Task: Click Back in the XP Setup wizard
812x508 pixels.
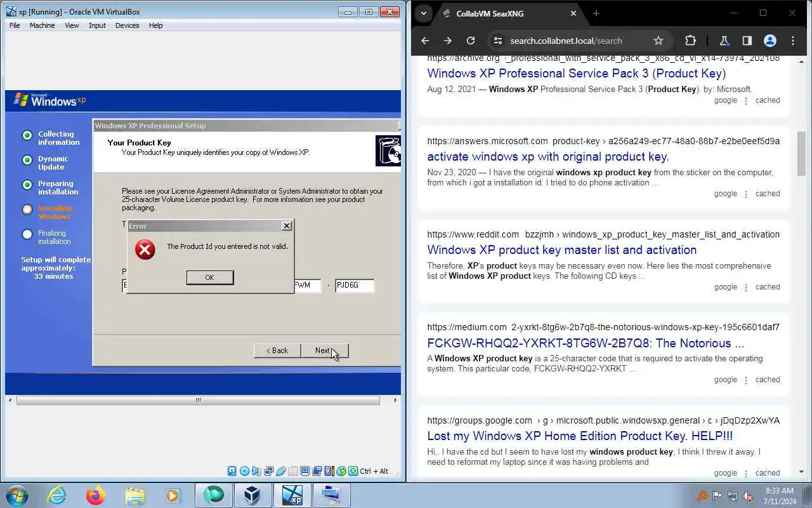Action: coord(277,351)
